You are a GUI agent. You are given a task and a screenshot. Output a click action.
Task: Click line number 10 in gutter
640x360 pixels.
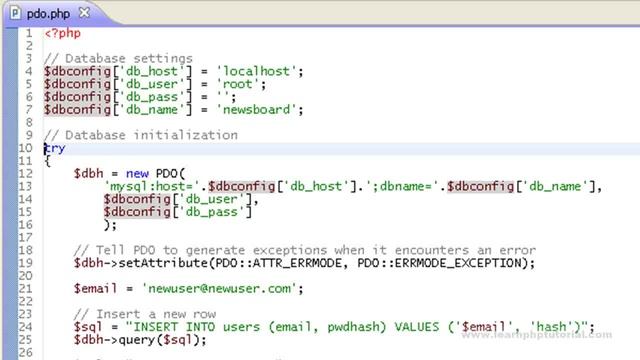25,148
